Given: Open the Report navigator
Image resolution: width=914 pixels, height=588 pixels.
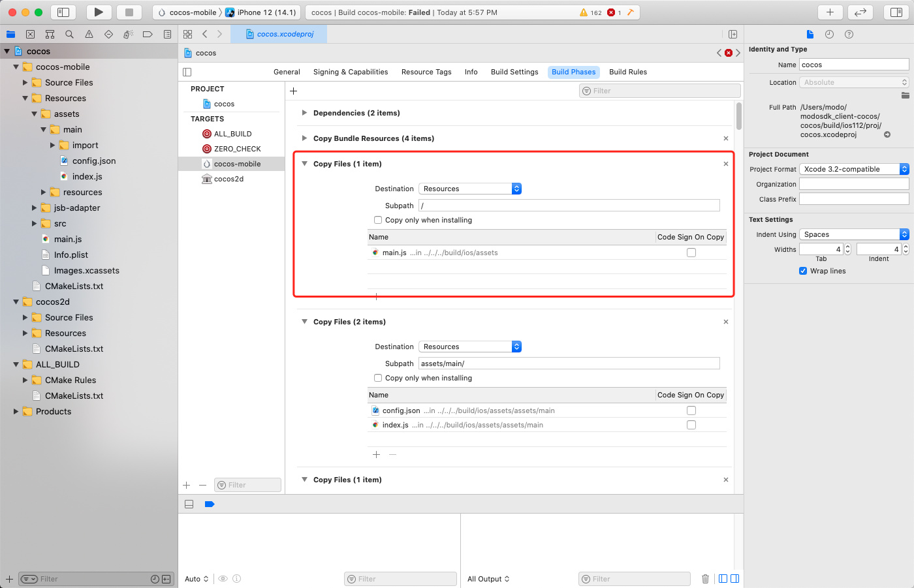Looking at the screenshot, I should point(167,34).
